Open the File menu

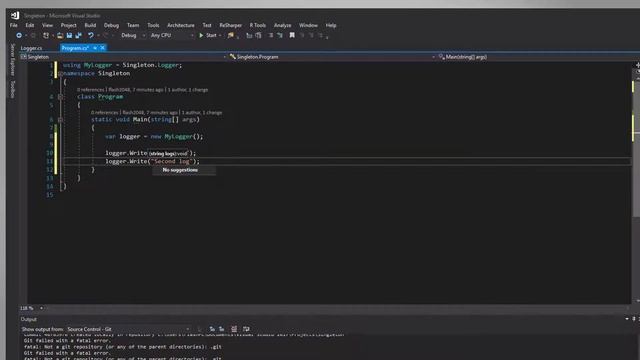[13, 25]
